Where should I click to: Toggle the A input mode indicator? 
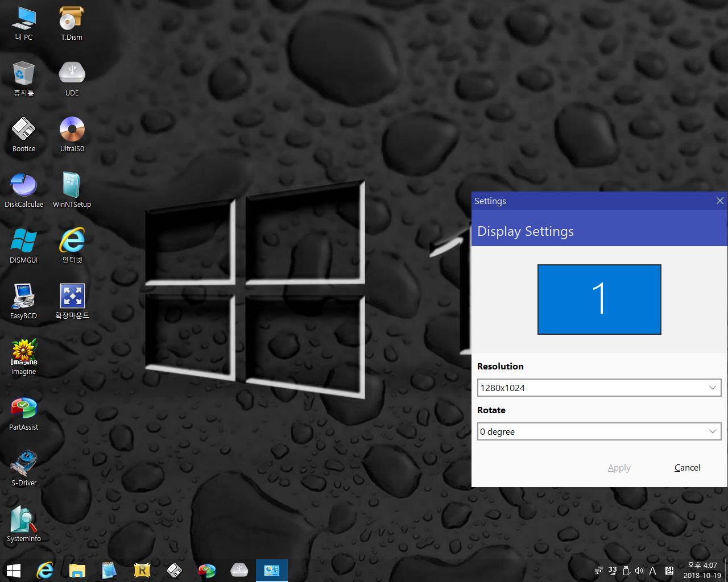tap(653, 571)
